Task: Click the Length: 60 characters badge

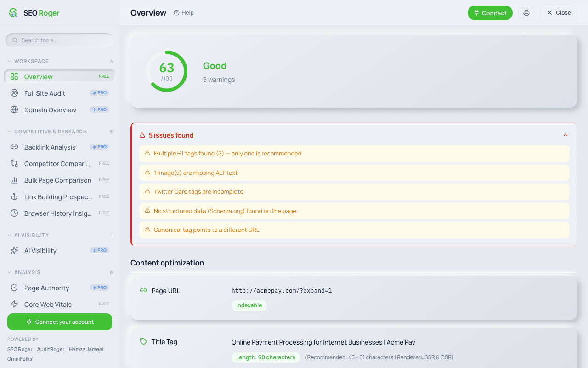Action: (x=266, y=357)
